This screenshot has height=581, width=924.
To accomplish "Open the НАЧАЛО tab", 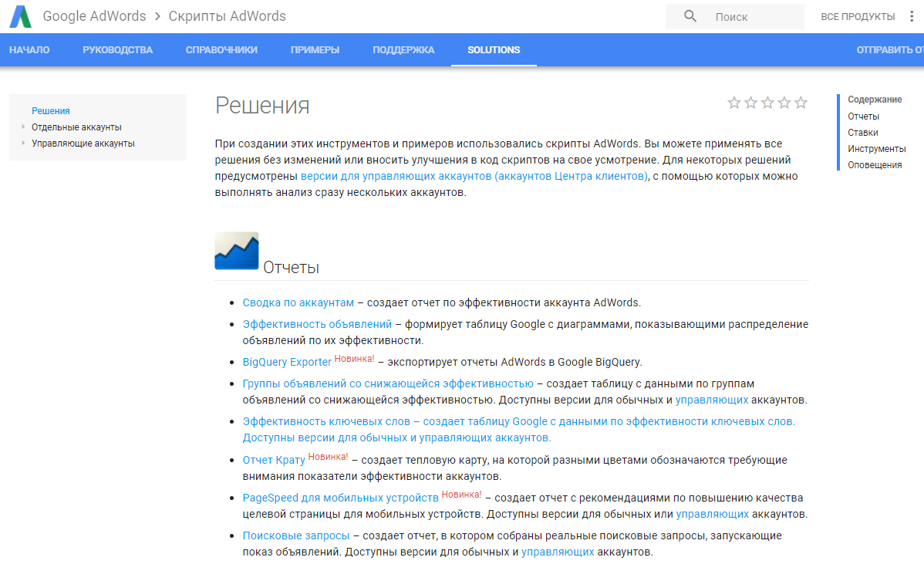I will [29, 50].
